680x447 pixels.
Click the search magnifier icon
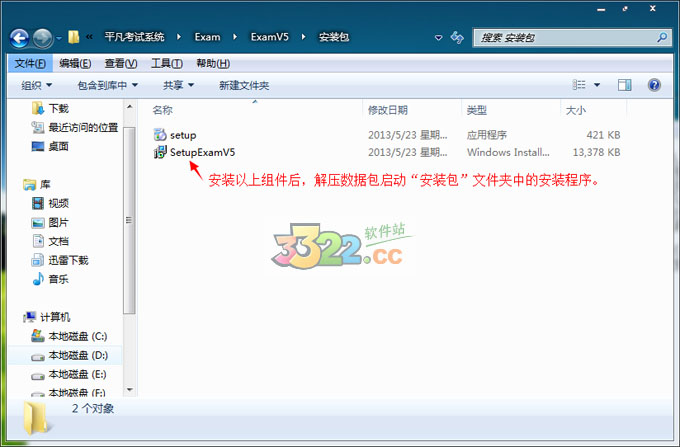(662, 38)
